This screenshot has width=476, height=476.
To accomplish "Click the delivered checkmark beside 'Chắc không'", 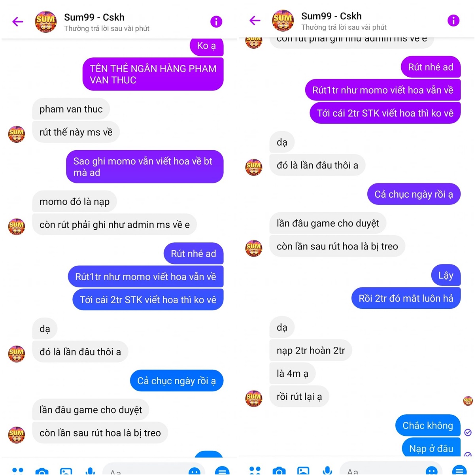I will pyautogui.click(x=468, y=433).
